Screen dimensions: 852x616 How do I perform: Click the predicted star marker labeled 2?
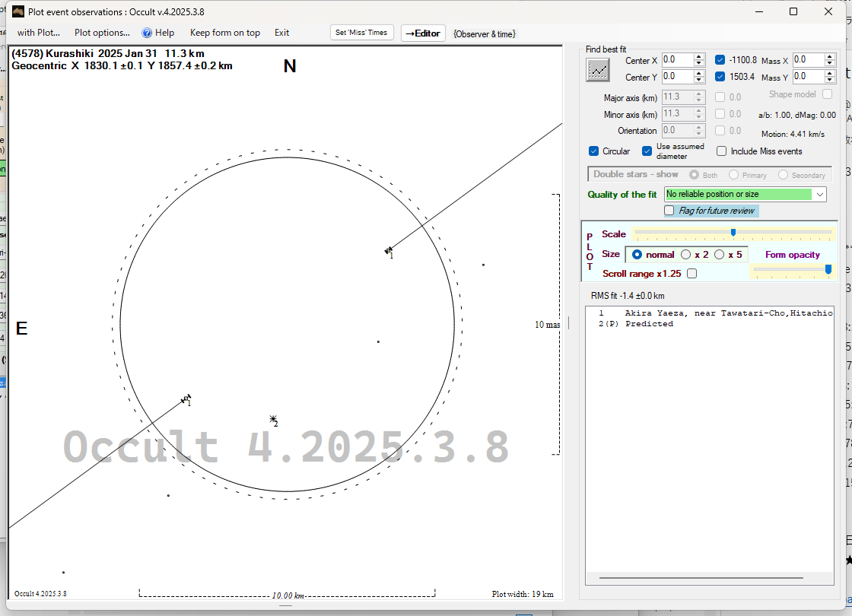273,419
